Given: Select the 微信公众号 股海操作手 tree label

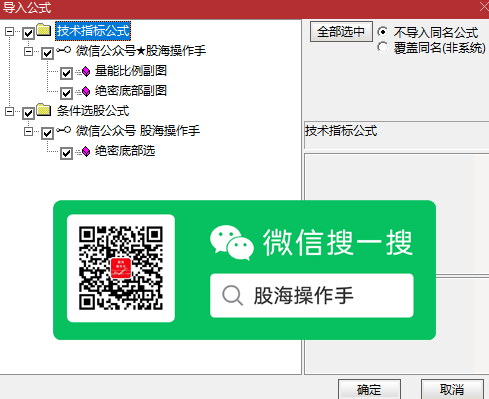Looking at the screenshot, I should pyautogui.click(x=138, y=131).
